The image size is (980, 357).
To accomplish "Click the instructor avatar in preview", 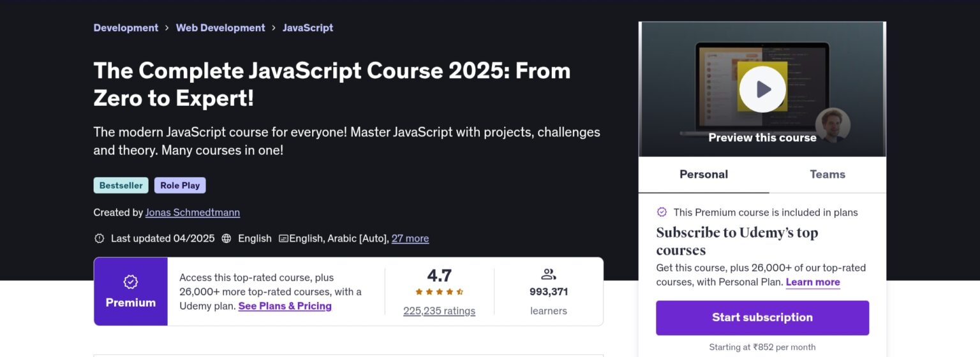I will tap(833, 125).
